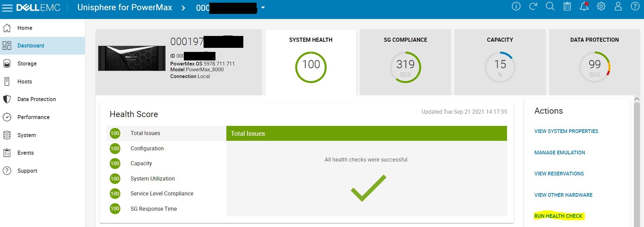Open Hosts section in sidebar
644x227 pixels.
coord(42,81)
